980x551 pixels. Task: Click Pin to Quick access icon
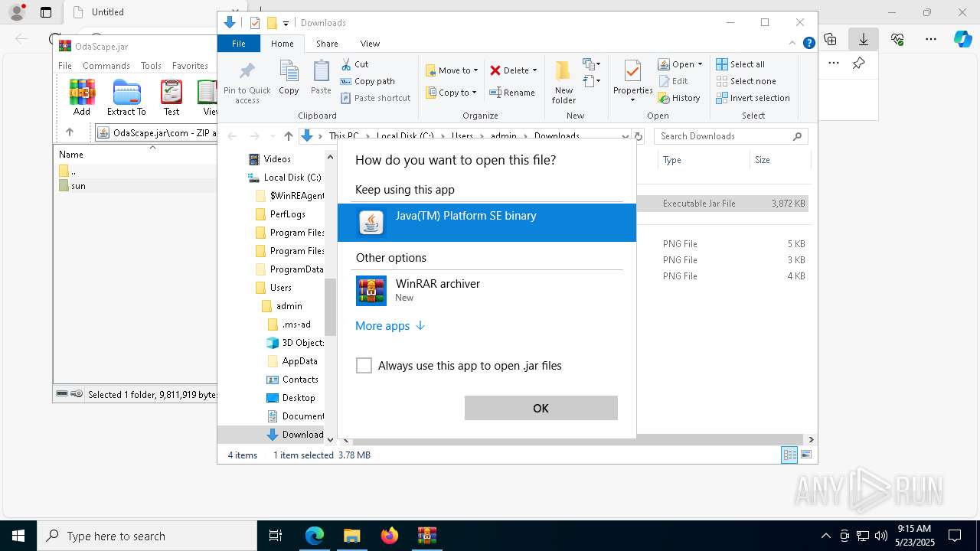[x=247, y=82]
